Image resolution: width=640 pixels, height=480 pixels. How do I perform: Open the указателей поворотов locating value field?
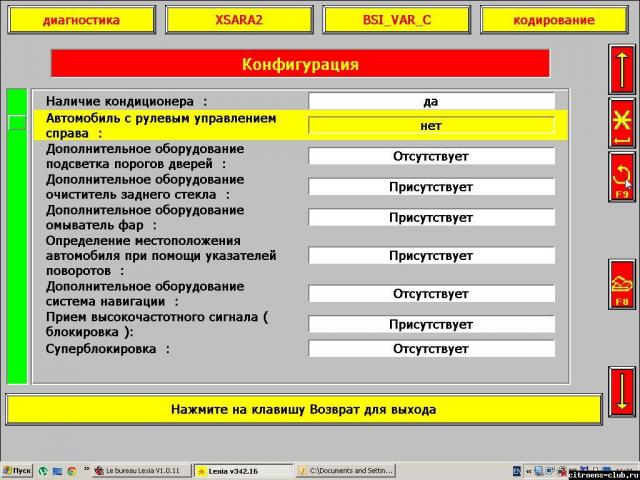click(x=431, y=256)
